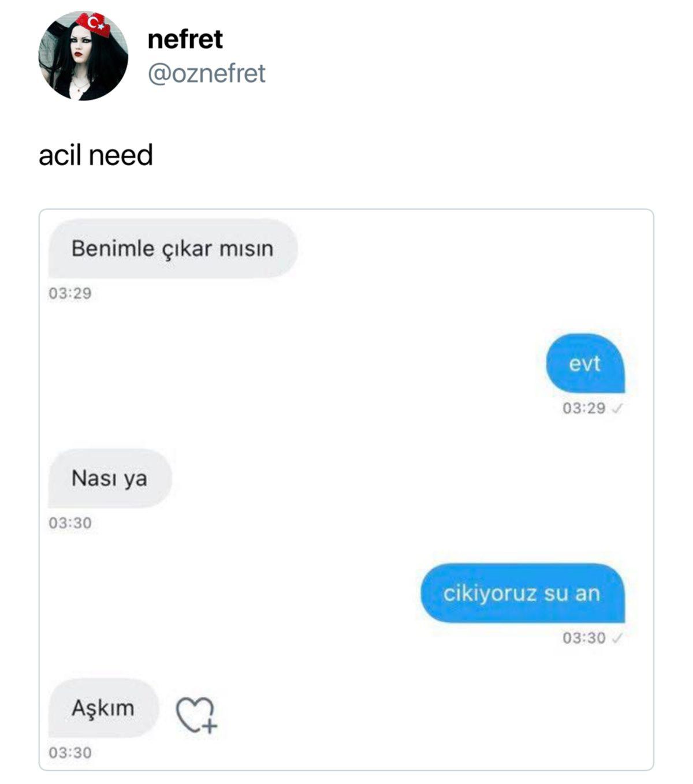
Task: Tap the blue cikiyoruz su an bubble
Action: tap(521, 593)
